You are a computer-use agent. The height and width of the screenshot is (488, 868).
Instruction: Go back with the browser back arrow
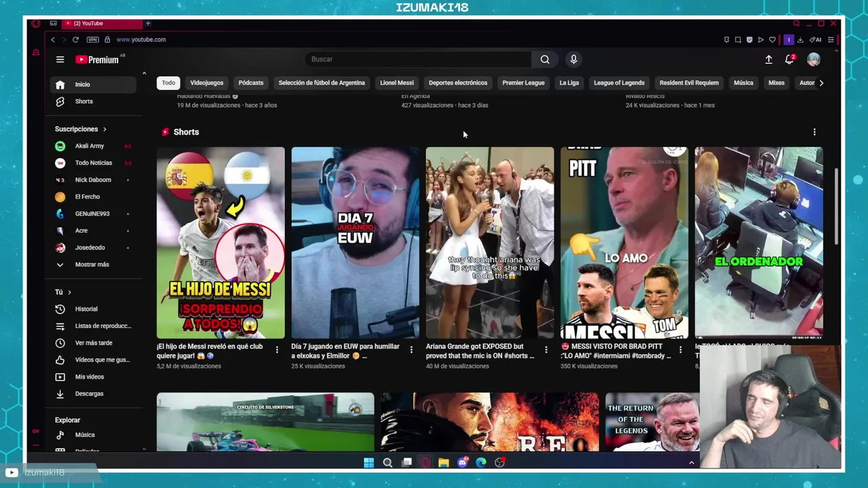[53, 39]
